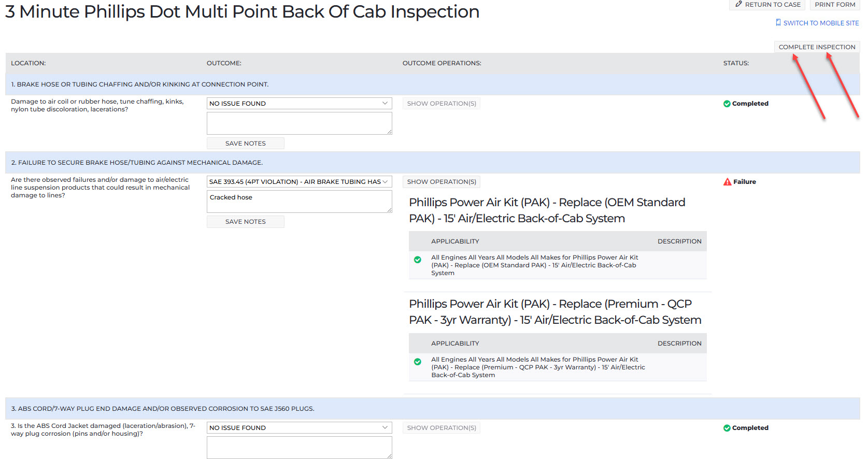868x459 pixels.
Task: Save notes for brake hose chaffing item
Action: [245, 144]
